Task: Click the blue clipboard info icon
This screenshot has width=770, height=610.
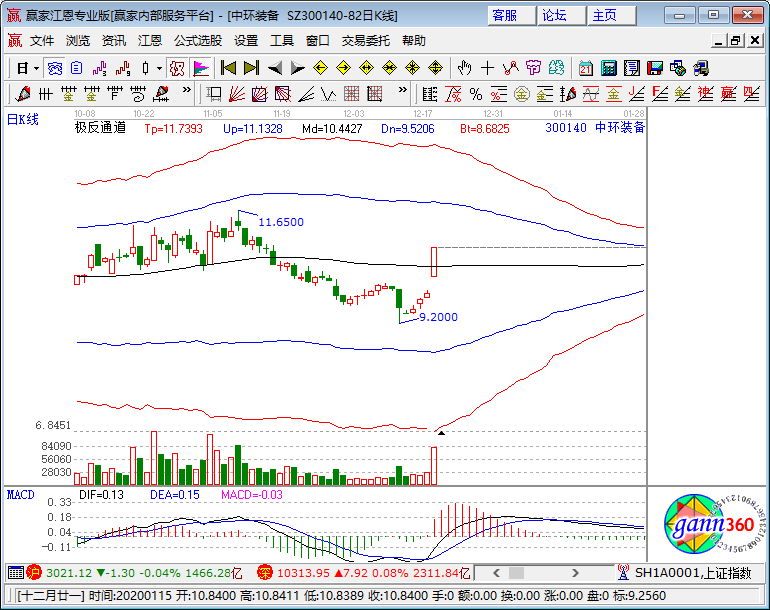Action: (x=77, y=68)
